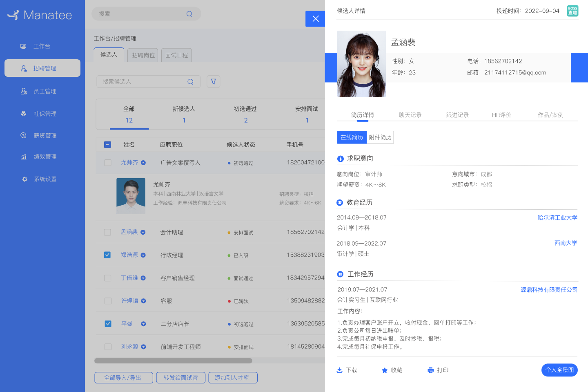Open the candidate filter funnel icon
Screen dimensions: 588x392
point(213,81)
